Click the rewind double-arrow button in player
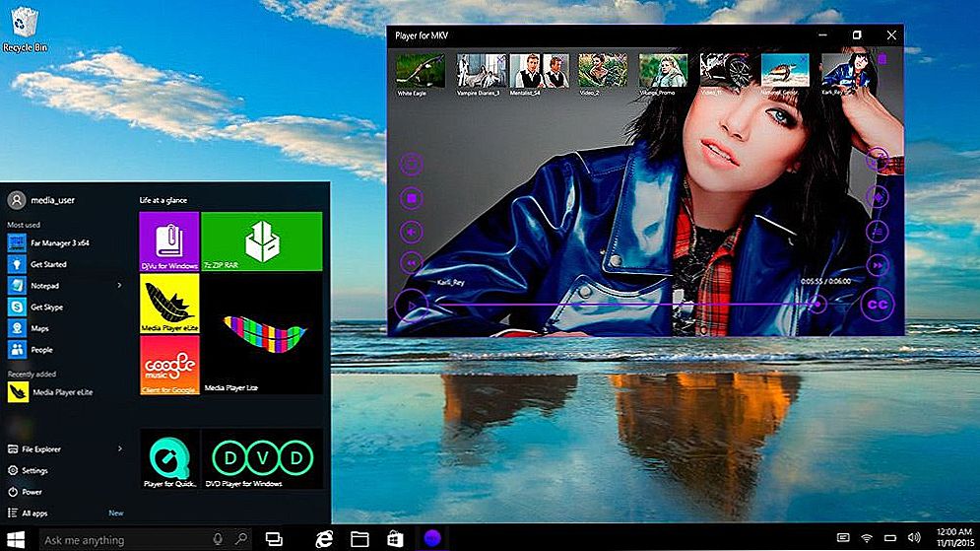980x551 pixels. 412,263
